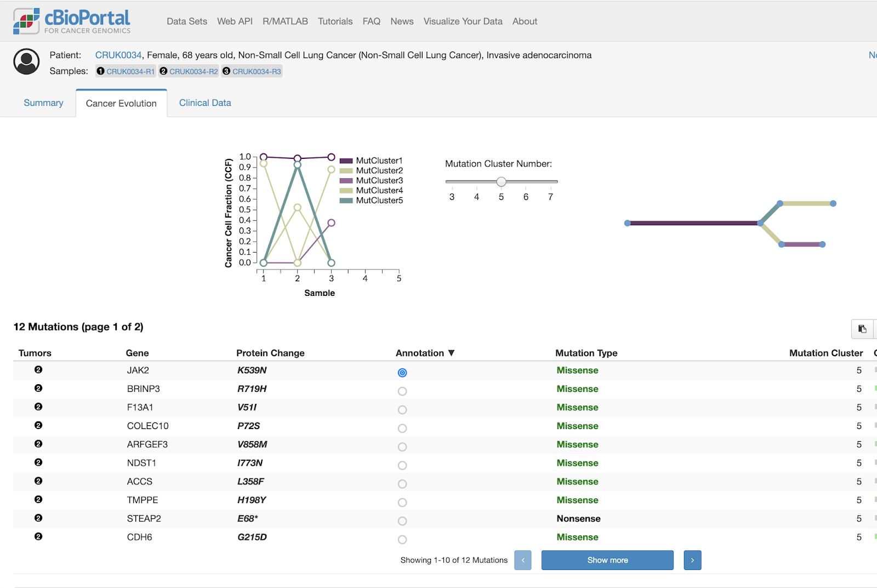Screen dimensions: 877x588
Task: Select the annotation radio button for STEAP2 E68*
Action: coord(402,521)
